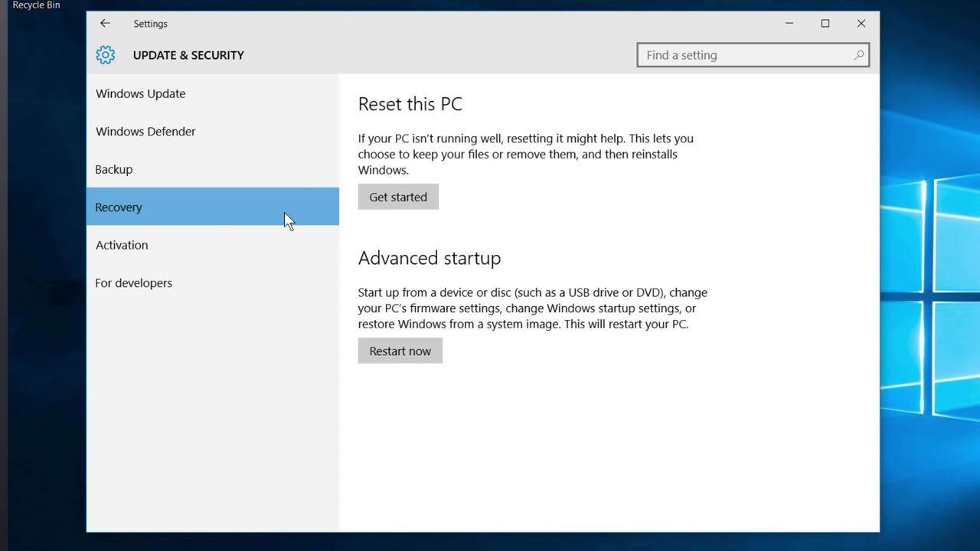
Task: Click the Settings gear icon
Action: [x=106, y=55]
